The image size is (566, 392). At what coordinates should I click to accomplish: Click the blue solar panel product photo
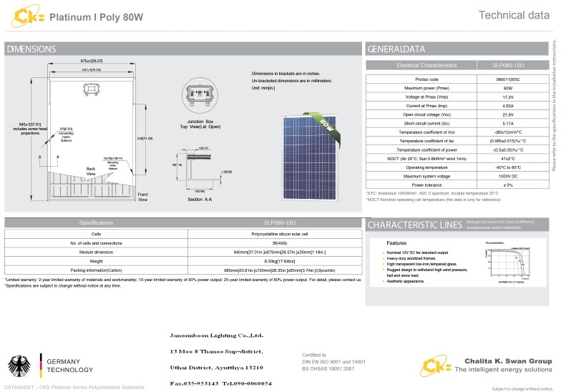point(310,157)
